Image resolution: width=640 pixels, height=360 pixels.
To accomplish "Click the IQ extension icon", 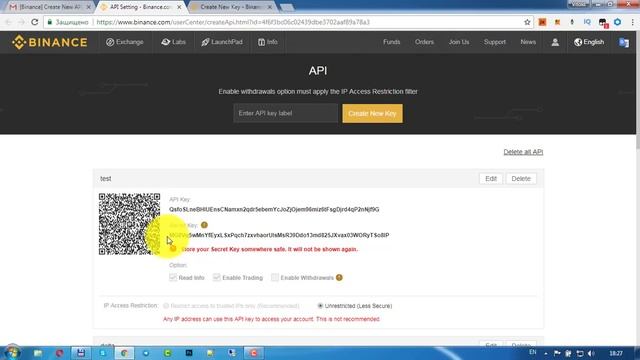I will pyautogui.click(x=587, y=22).
